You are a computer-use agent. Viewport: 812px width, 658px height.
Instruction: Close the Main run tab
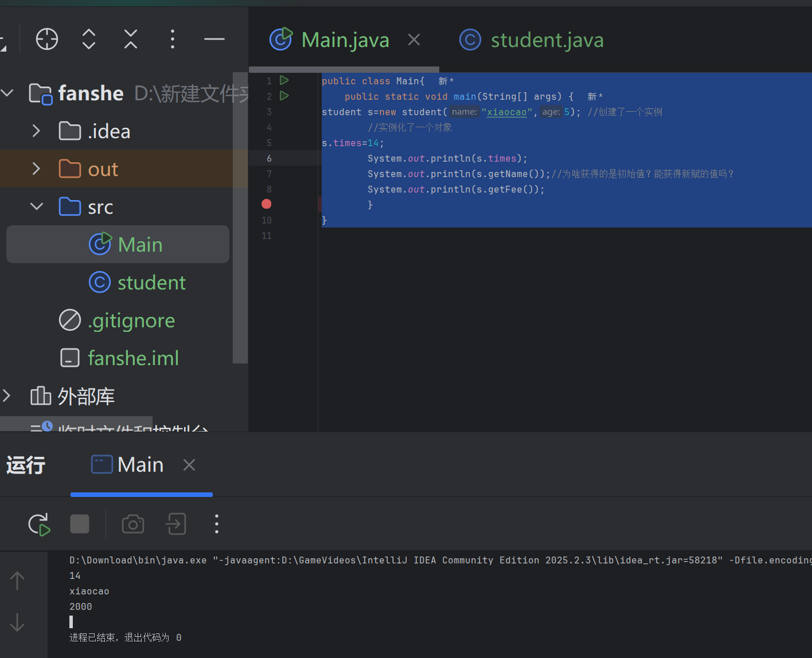click(189, 465)
